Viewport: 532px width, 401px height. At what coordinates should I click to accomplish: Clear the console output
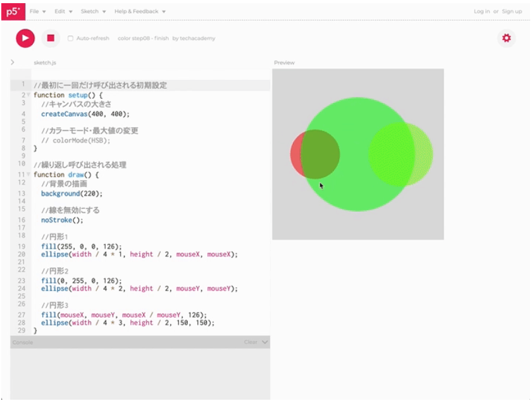coord(251,342)
